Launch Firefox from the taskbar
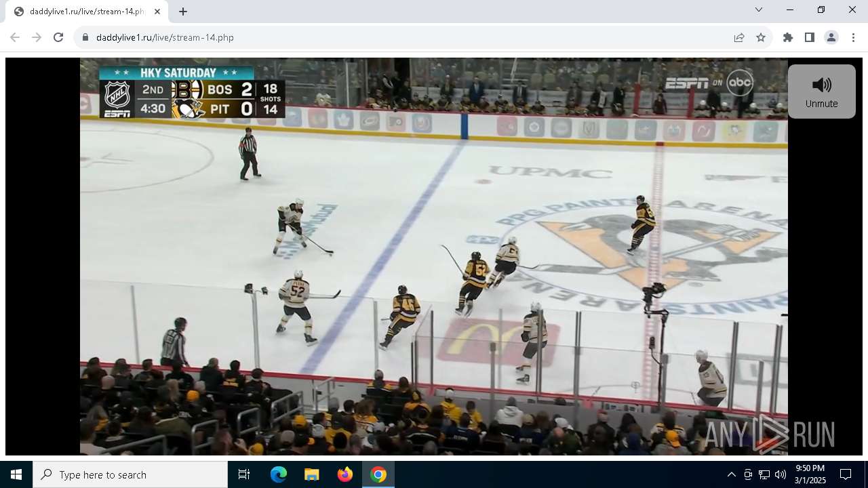Screen dimensions: 868x488 [x=345, y=474]
